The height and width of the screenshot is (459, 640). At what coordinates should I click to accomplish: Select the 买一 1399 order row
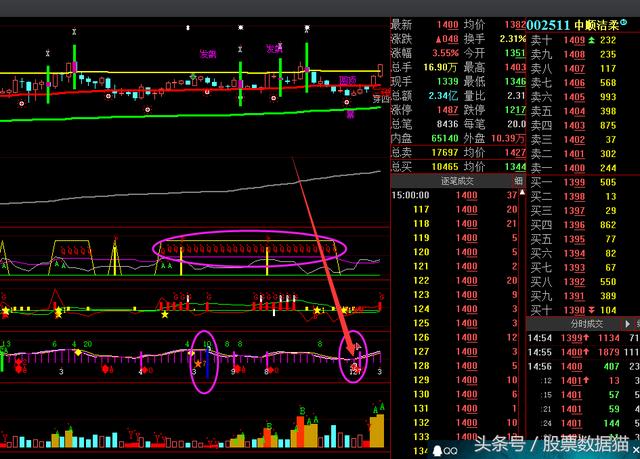pyautogui.click(x=573, y=182)
